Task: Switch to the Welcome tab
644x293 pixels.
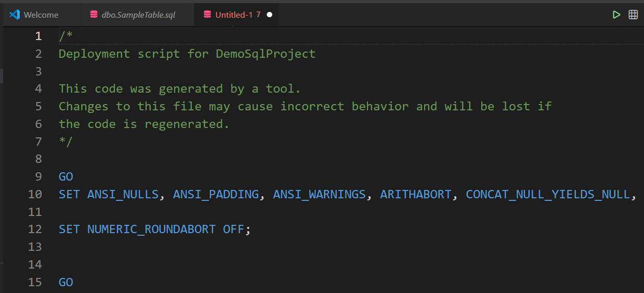Action: 41,15
